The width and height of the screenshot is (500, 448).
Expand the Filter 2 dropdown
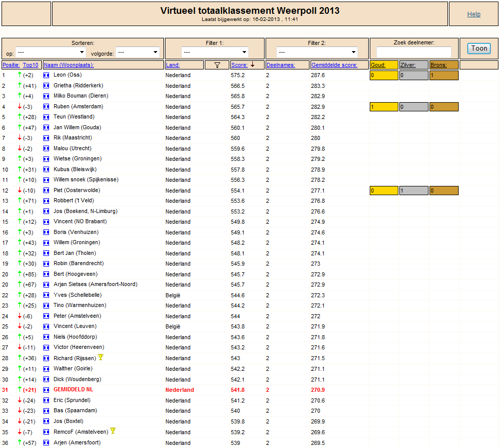point(317,52)
